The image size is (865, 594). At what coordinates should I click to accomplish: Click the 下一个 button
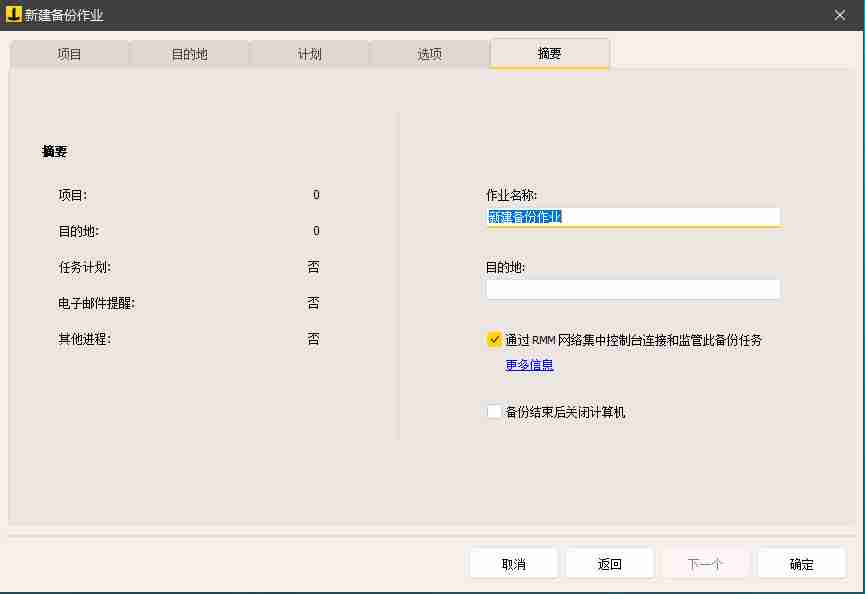click(705, 563)
